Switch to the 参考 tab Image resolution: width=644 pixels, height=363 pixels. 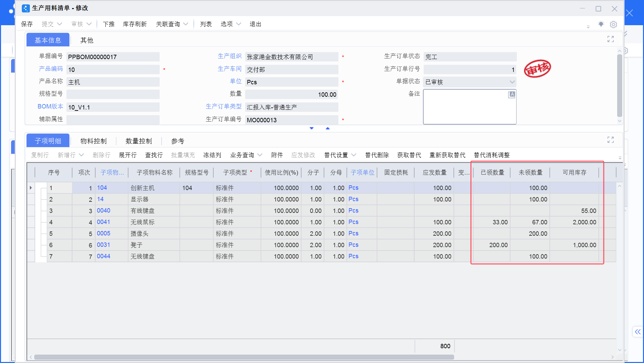pyautogui.click(x=178, y=141)
